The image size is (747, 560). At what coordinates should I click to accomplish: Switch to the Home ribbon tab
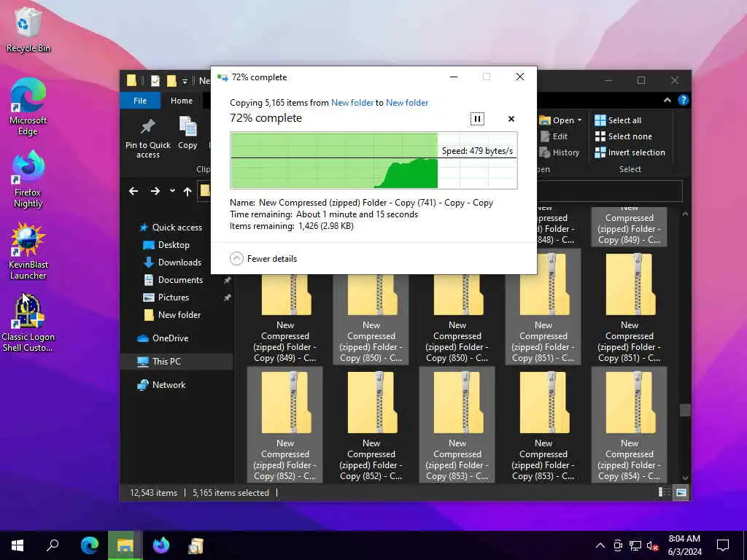click(x=182, y=101)
